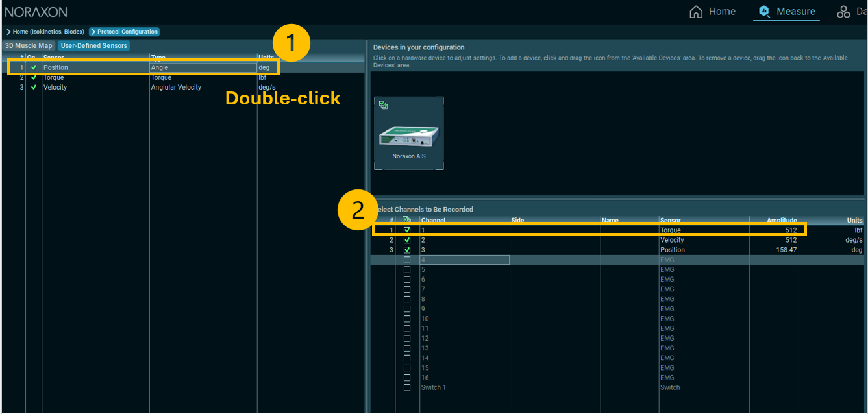This screenshot has height=414, width=868.
Task: Click the Measure hexagon icon
Action: pos(764,12)
